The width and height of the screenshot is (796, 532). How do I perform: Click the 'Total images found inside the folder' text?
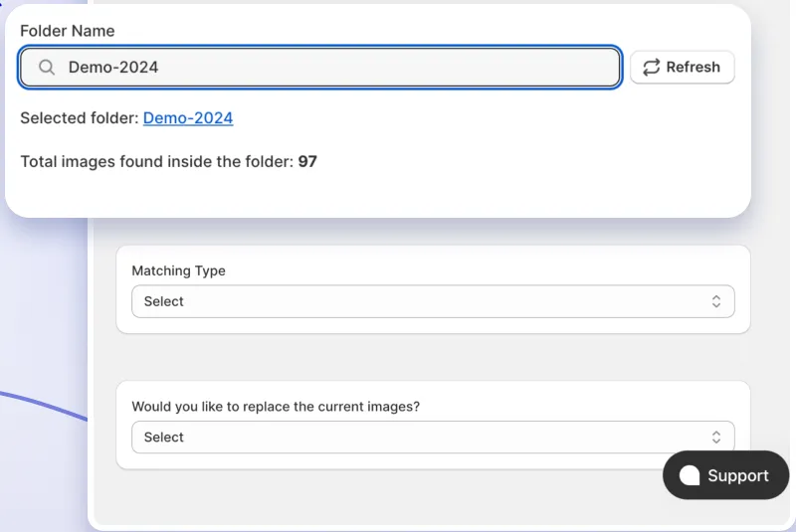(x=157, y=162)
